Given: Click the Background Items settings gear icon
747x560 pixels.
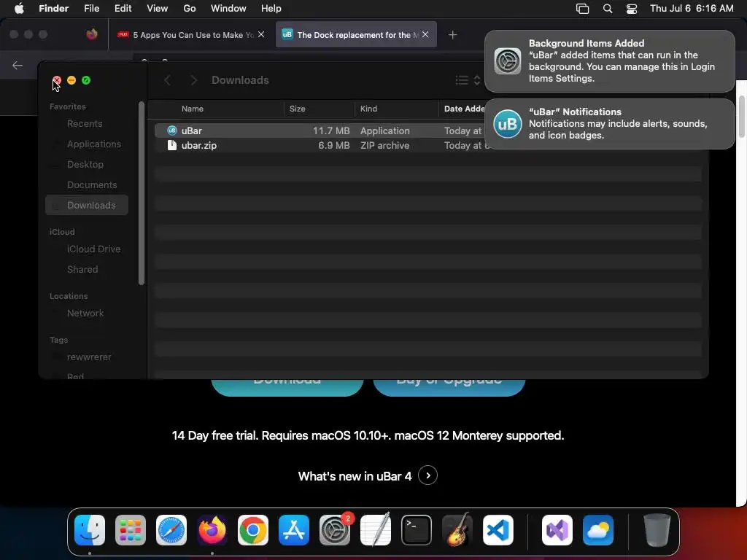Looking at the screenshot, I should pos(508,61).
